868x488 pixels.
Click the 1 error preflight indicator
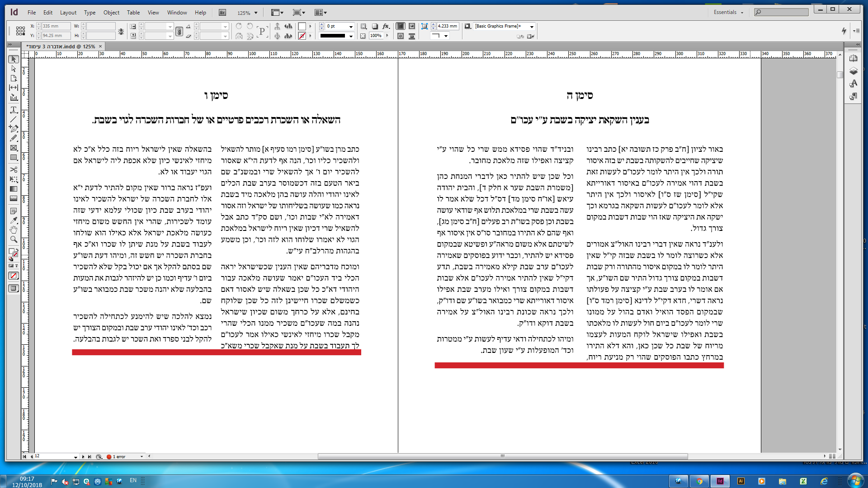[118, 457]
